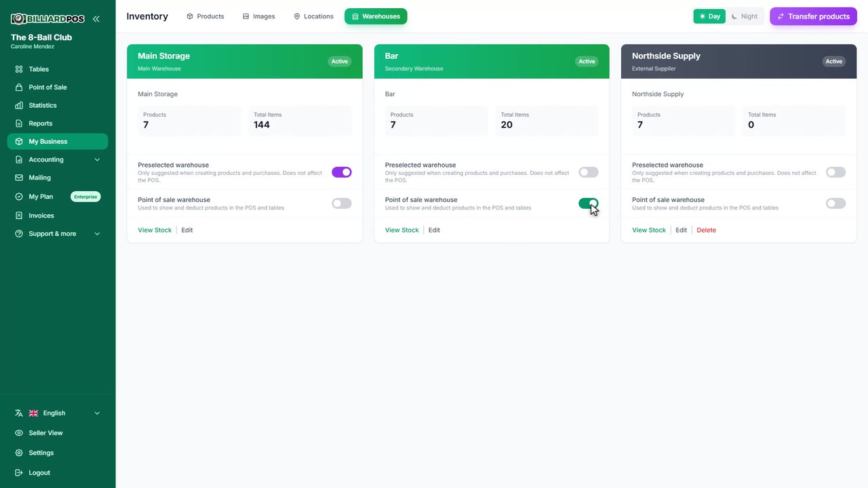Open Tables from the sidebar icon
The image size is (868, 488).
[19, 69]
